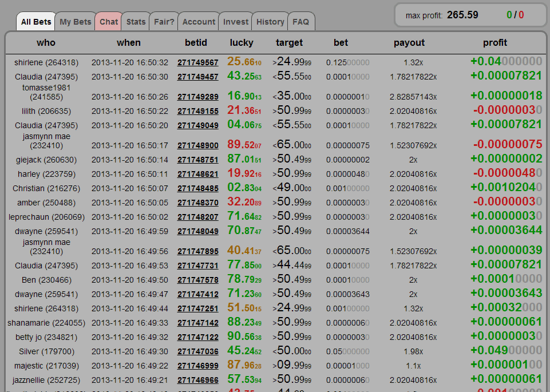Image resolution: width=550 pixels, height=392 pixels.
Task: Click profit value +0.0010204
Action: [x=506, y=188]
